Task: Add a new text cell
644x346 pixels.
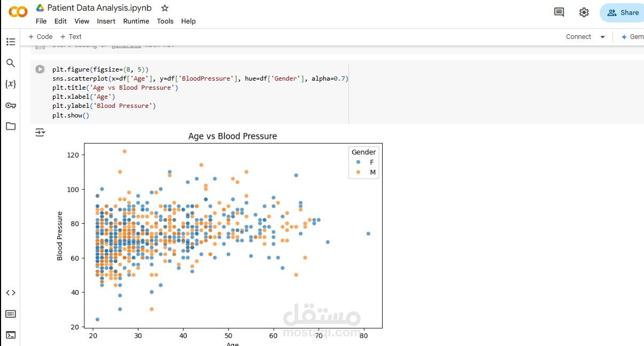Action: (x=71, y=37)
